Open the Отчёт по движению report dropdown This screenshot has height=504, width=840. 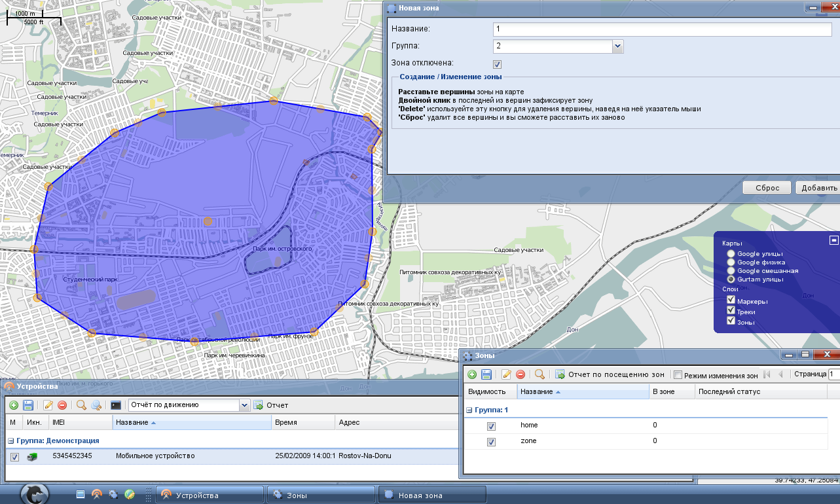[245, 405]
